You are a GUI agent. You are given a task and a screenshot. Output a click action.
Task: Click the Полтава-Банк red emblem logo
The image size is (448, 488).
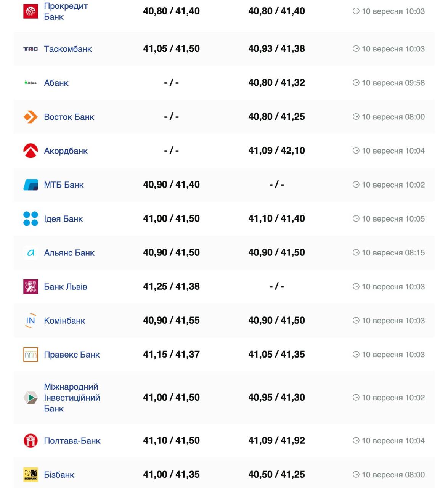31,441
